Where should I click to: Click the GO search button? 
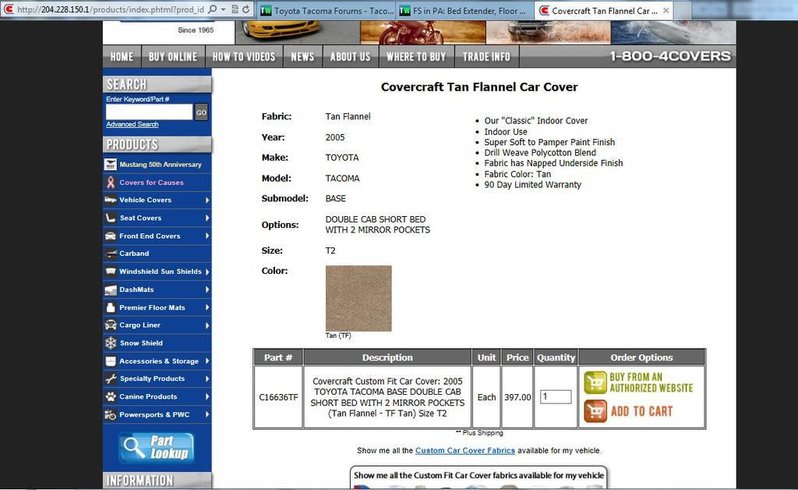[x=202, y=112]
